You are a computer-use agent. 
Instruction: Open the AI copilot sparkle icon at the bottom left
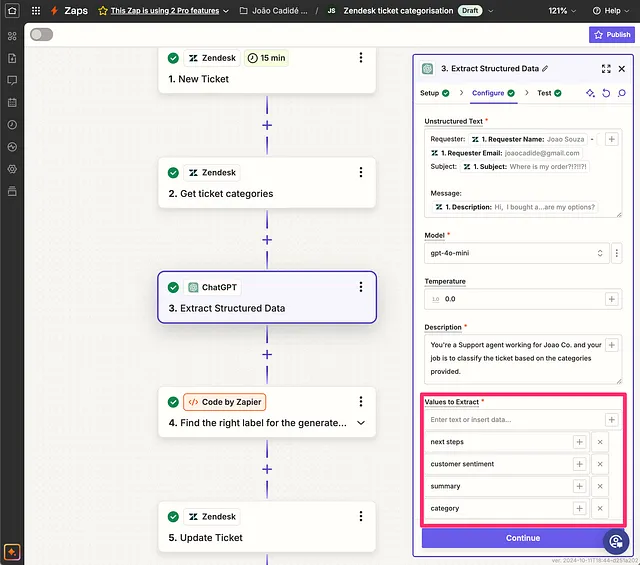click(12, 552)
